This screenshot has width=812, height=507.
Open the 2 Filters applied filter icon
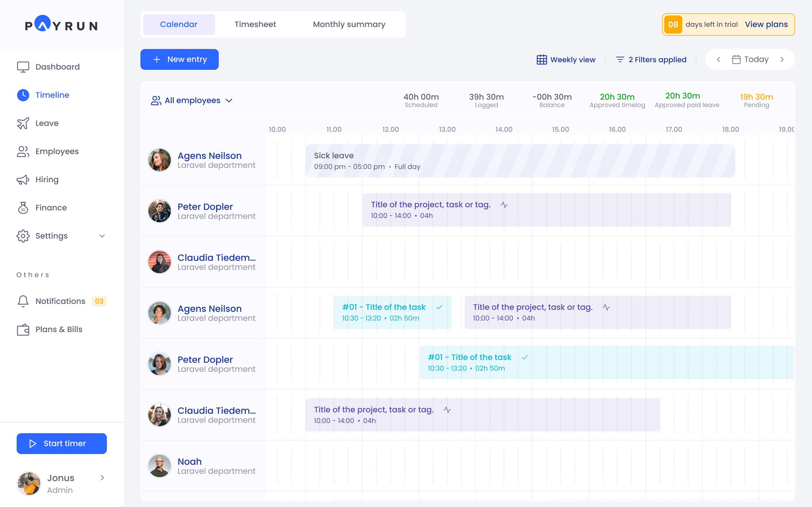pos(620,60)
